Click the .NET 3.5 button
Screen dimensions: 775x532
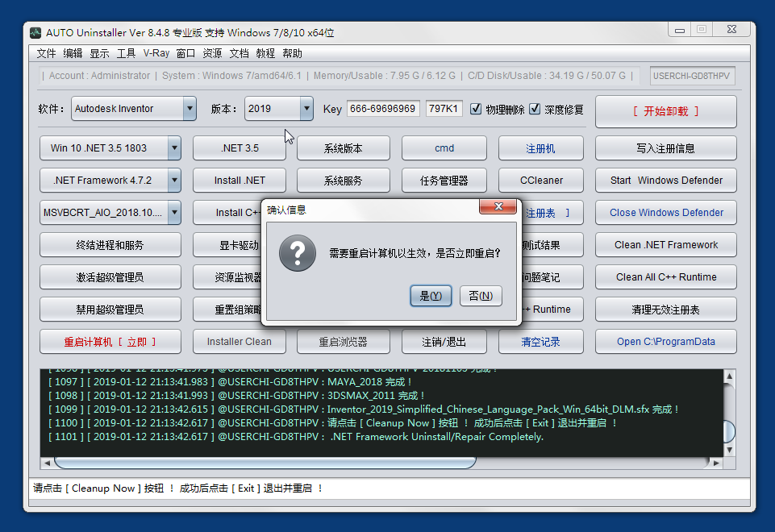240,148
